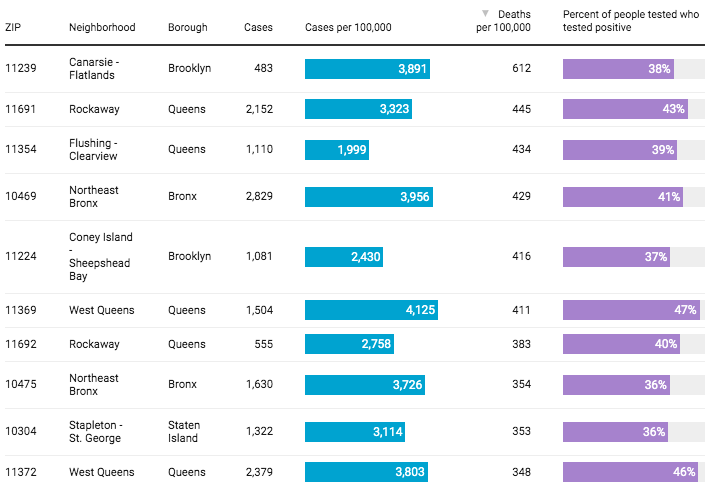This screenshot has width=710, height=489.
Task: Click the purple 47% bar
Action: coord(631,310)
